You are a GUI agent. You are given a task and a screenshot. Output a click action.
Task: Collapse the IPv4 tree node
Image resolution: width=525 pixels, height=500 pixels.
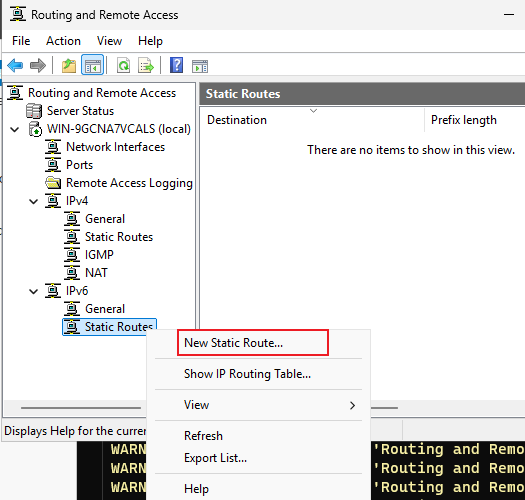point(33,201)
